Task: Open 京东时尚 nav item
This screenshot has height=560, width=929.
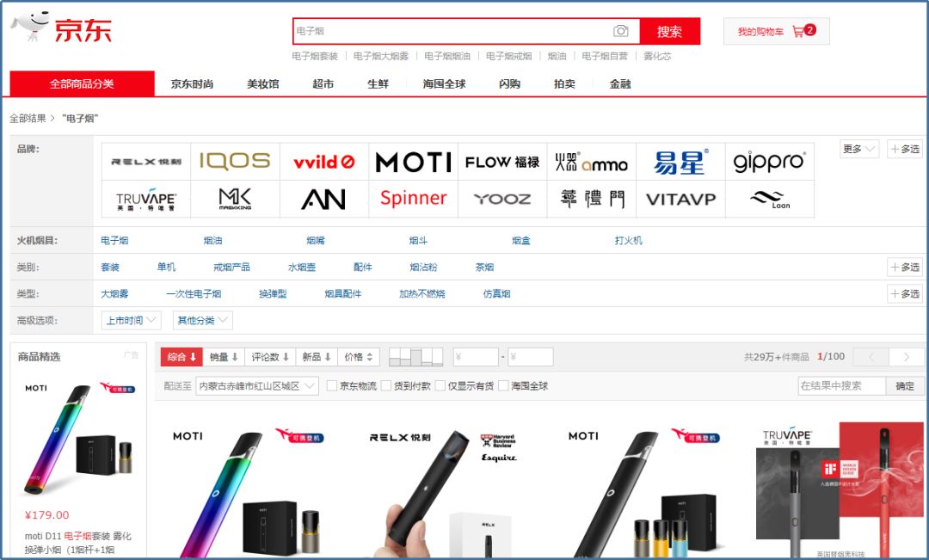Action: tap(192, 84)
